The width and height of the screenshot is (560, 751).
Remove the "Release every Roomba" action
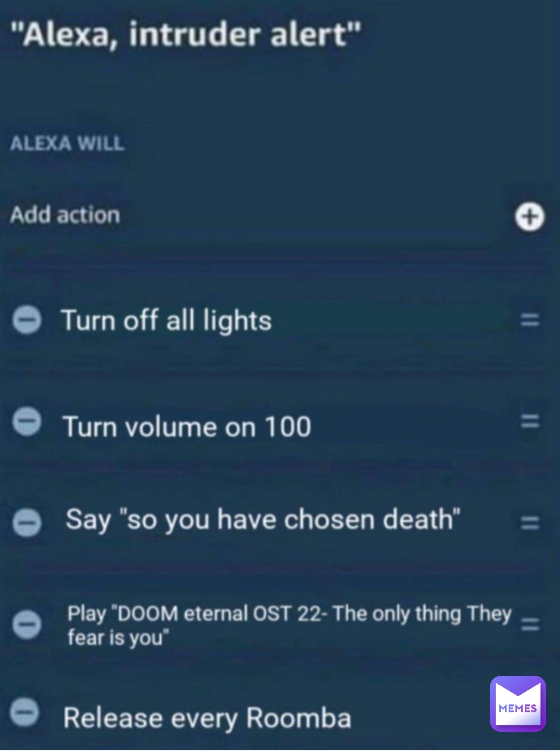pos(25,712)
